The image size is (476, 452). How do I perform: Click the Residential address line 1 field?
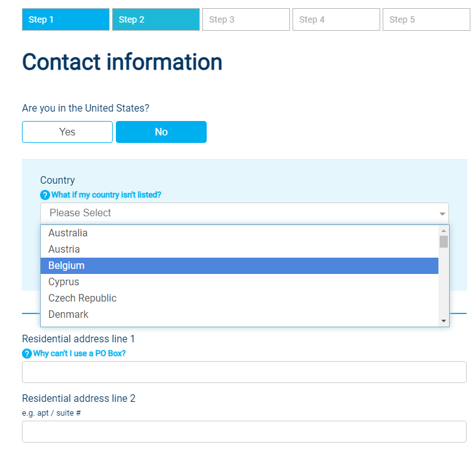[244, 372]
